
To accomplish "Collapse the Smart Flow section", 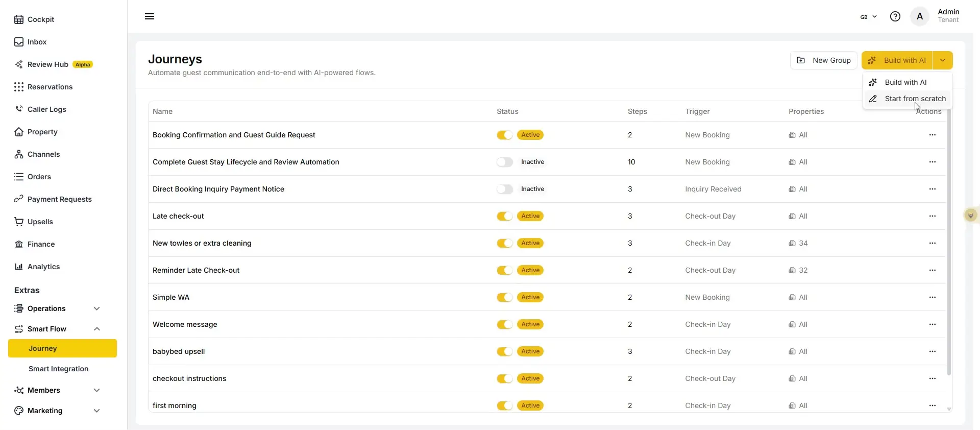I will (57, 329).
